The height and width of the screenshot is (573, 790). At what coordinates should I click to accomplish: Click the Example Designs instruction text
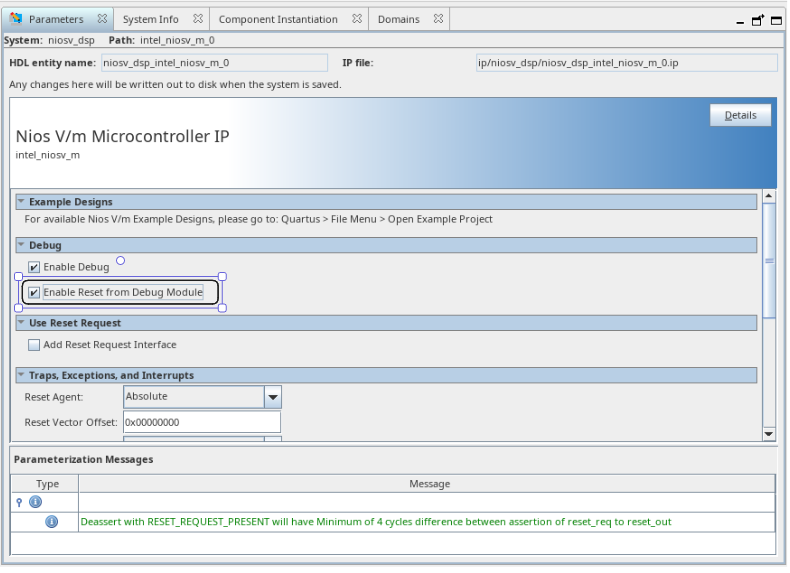(259, 220)
